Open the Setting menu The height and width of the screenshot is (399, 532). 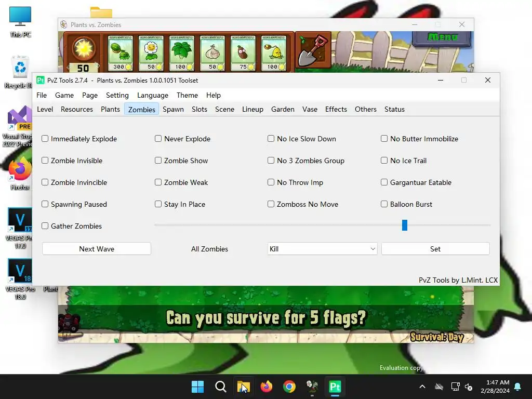click(117, 95)
